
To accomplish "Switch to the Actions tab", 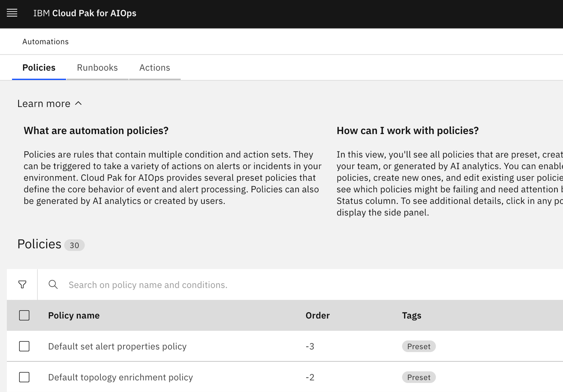I will 155,68.
